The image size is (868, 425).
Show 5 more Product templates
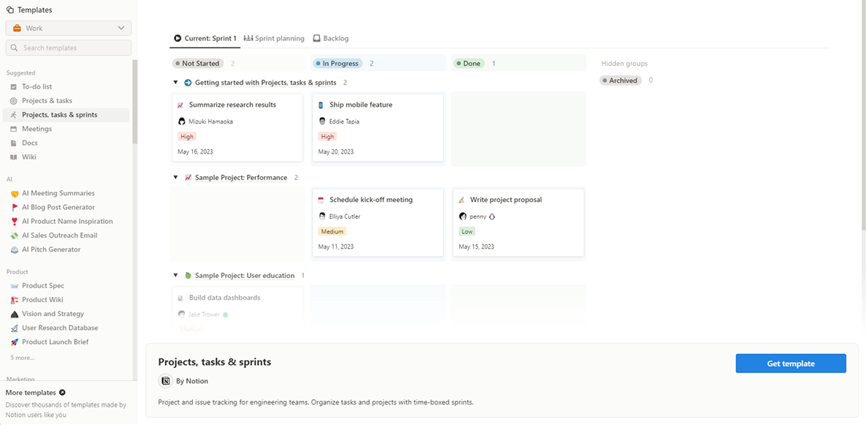tap(22, 358)
